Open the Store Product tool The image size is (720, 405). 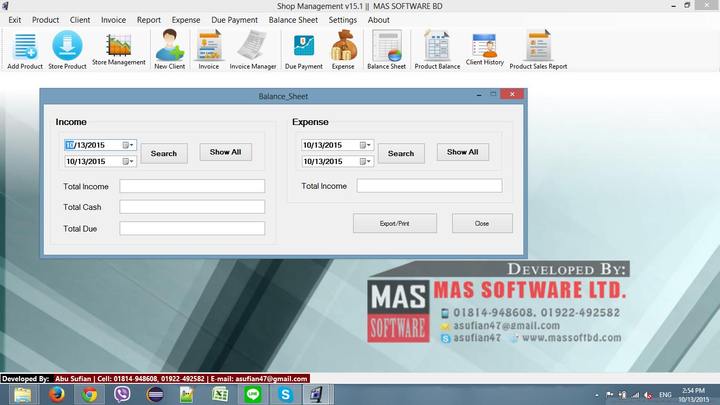(x=67, y=48)
